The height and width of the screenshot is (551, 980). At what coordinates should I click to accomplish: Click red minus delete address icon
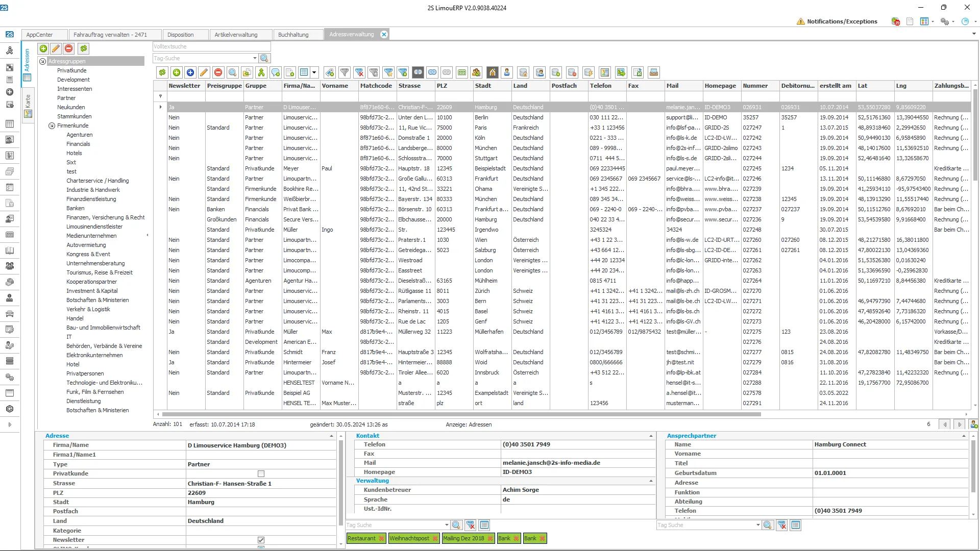(218, 72)
